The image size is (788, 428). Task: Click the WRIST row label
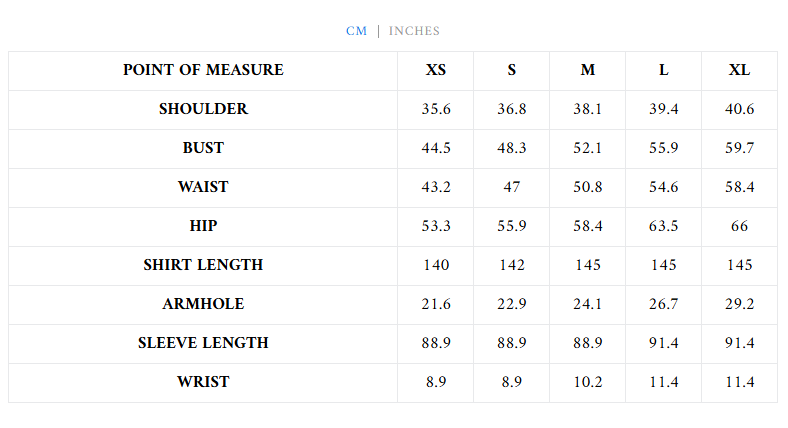(x=203, y=382)
